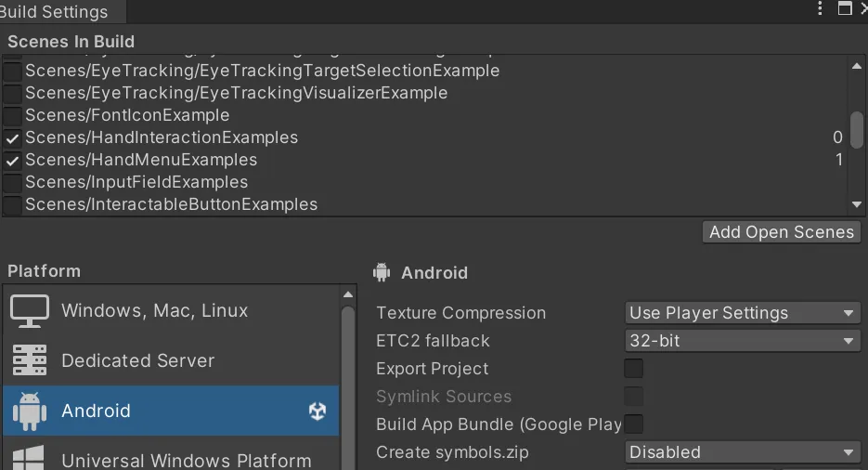Click the Android robot icon in platform list

point(30,411)
